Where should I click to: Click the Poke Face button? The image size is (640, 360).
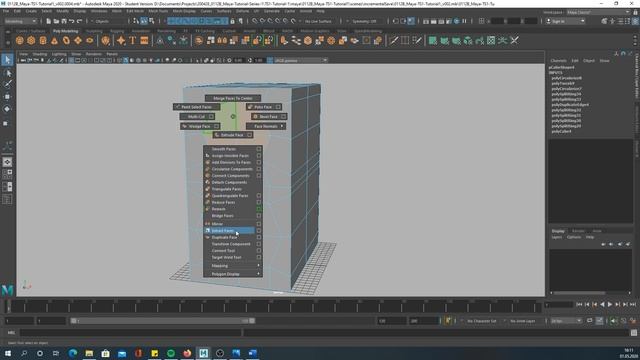[x=264, y=107]
